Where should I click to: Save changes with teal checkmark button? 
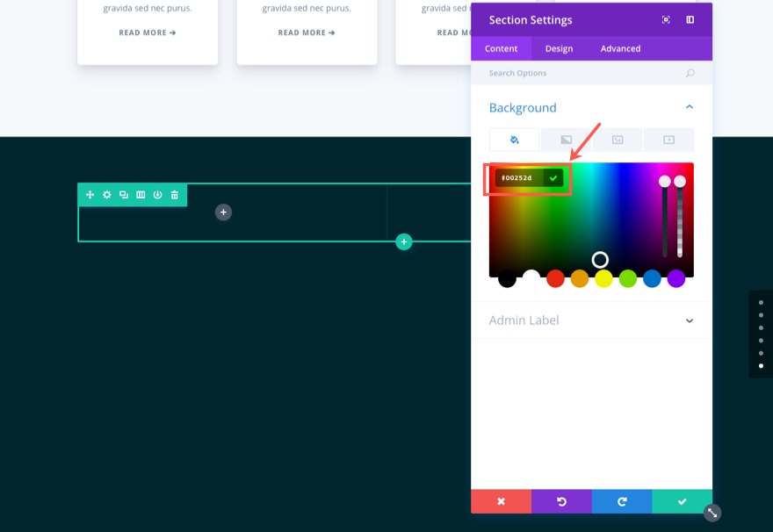click(x=683, y=501)
